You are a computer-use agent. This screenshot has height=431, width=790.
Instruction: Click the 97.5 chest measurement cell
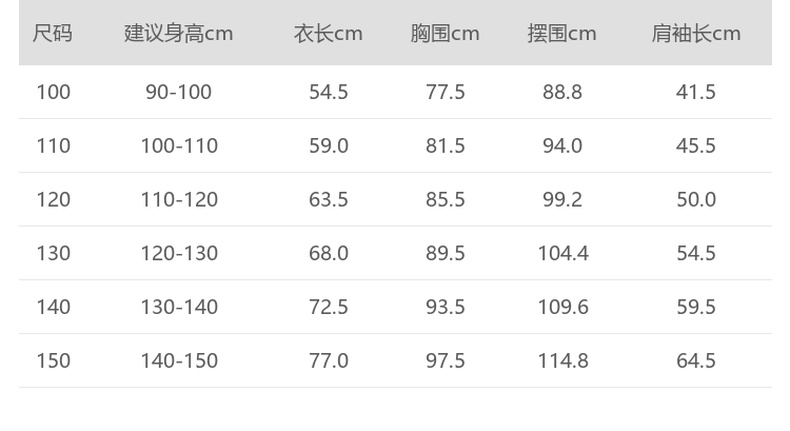[x=445, y=361]
